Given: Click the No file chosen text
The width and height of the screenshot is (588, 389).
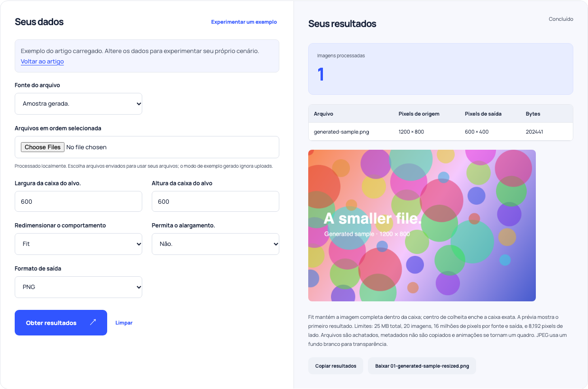Looking at the screenshot, I should click(86, 147).
